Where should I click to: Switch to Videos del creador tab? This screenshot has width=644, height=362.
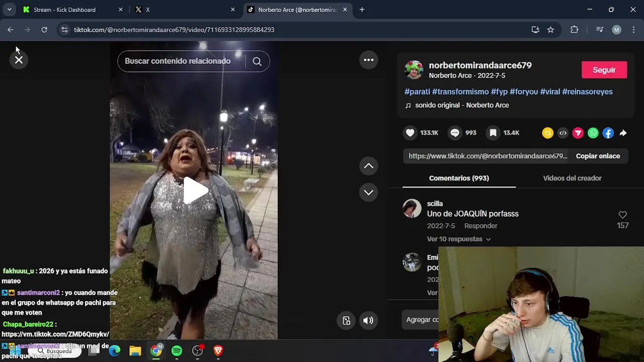pyautogui.click(x=572, y=178)
